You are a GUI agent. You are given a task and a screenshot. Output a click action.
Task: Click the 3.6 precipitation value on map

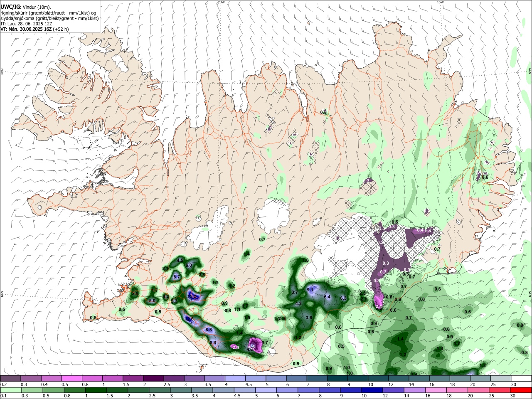click(309, 318)
